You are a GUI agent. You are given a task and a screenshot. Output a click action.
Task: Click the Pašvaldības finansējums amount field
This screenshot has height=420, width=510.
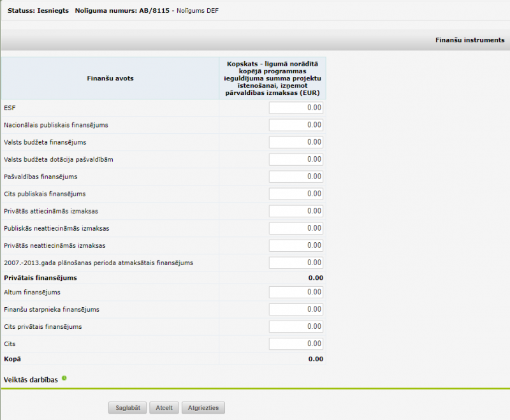click(x=296, y=177)
